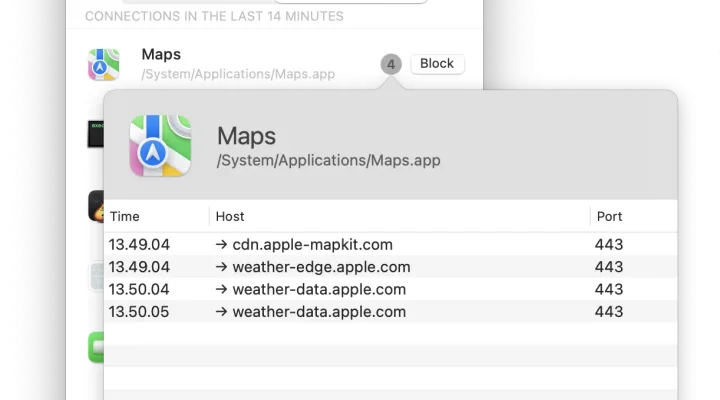The width and height of the screenshot is (720, 400).
Task: Click the port 443 cell for weather-edge.apple.com
Action: [x=609, y=267]
